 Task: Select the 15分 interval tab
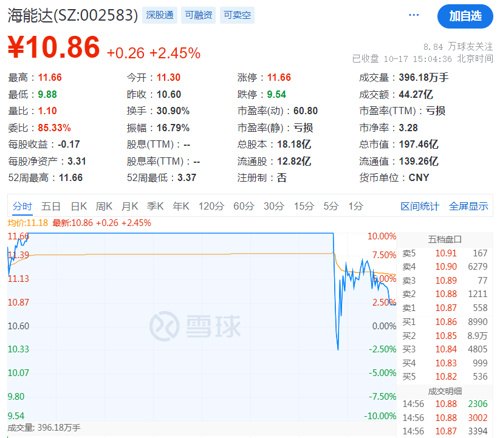304,206
